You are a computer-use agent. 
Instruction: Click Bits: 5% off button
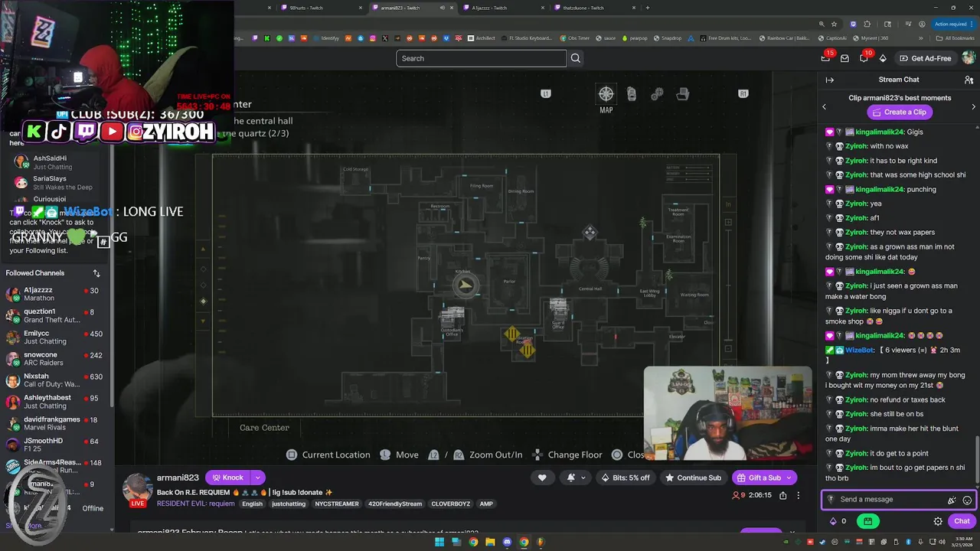626,478
